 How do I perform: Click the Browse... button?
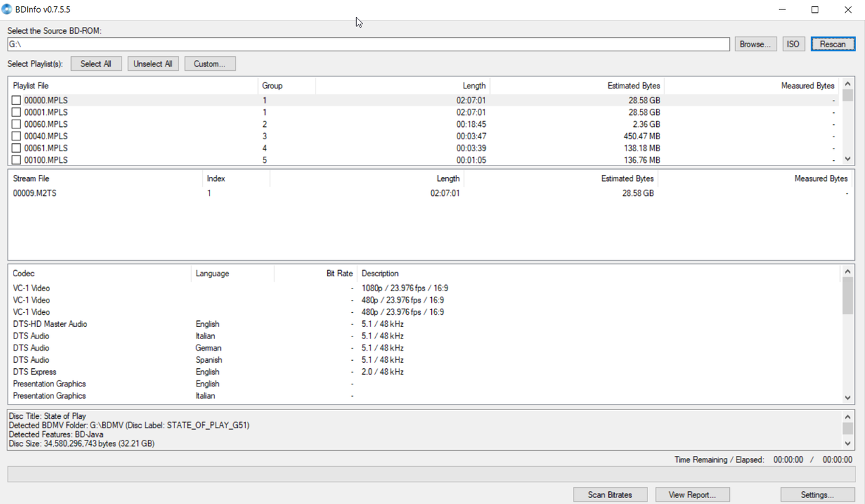click(x=756, y=44)
